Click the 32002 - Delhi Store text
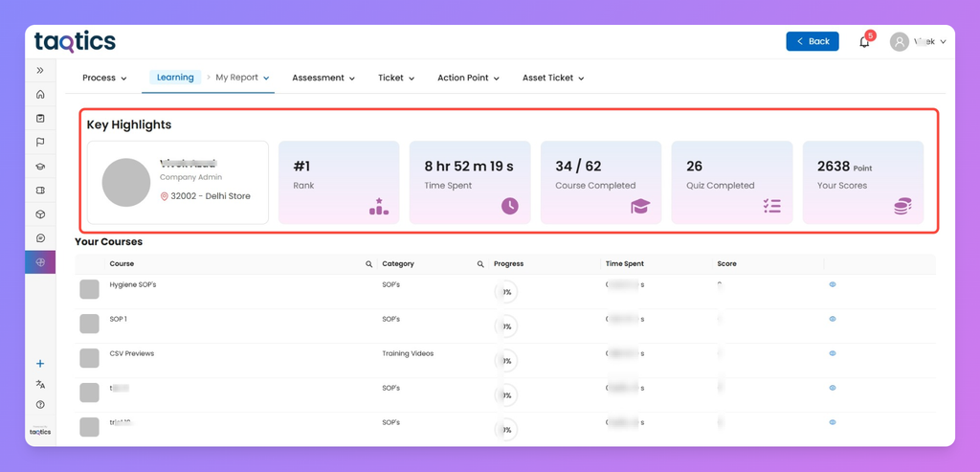 click(211, 196)
